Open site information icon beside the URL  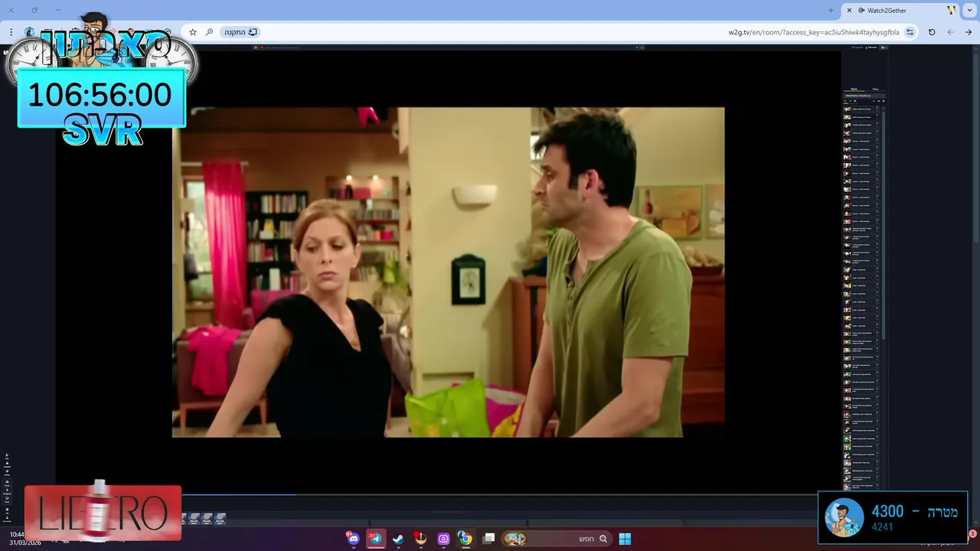click(x=910, y=32)
